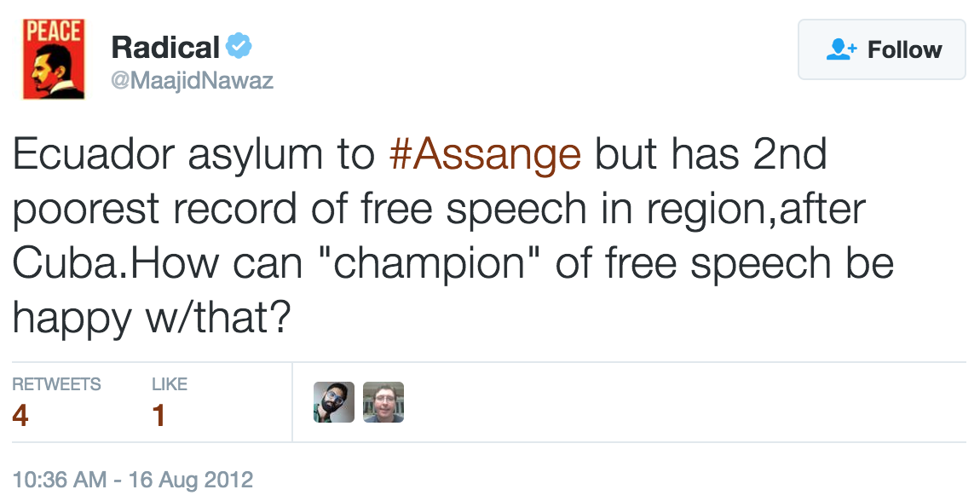Show the 4 retweets list

(20, 416)
